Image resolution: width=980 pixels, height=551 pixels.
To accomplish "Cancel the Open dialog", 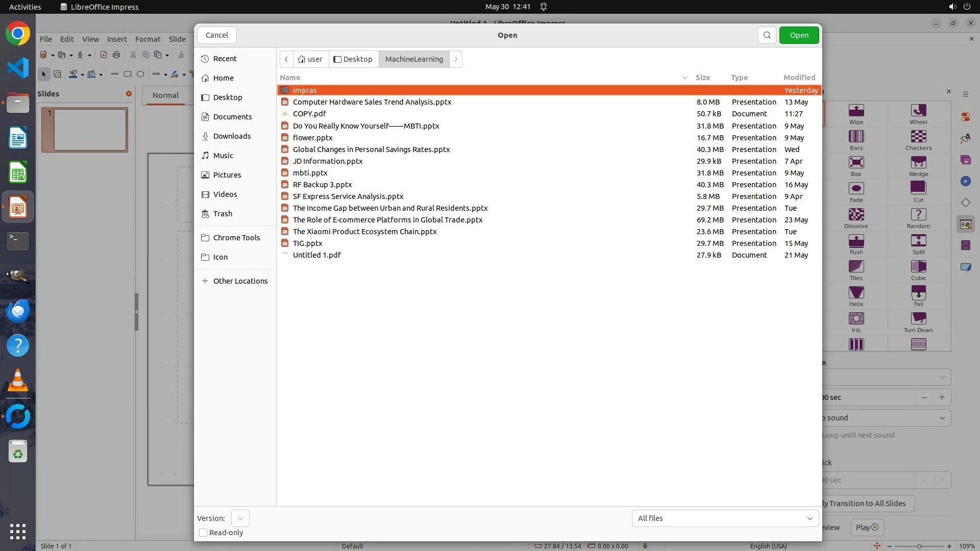I will coord(216,35).
